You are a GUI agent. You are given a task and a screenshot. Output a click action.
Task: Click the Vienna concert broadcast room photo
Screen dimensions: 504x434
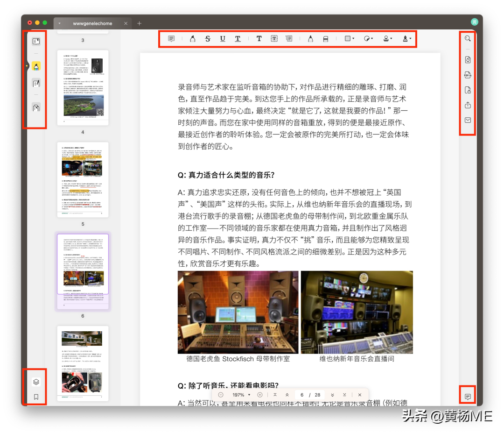pos(357,312)
